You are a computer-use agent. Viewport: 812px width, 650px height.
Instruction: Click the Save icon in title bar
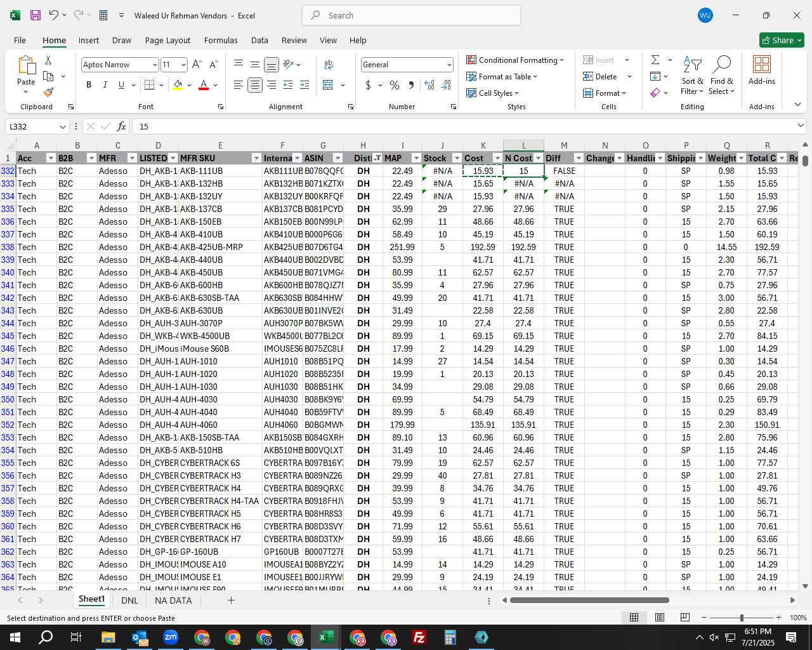[x=36, y=15]
